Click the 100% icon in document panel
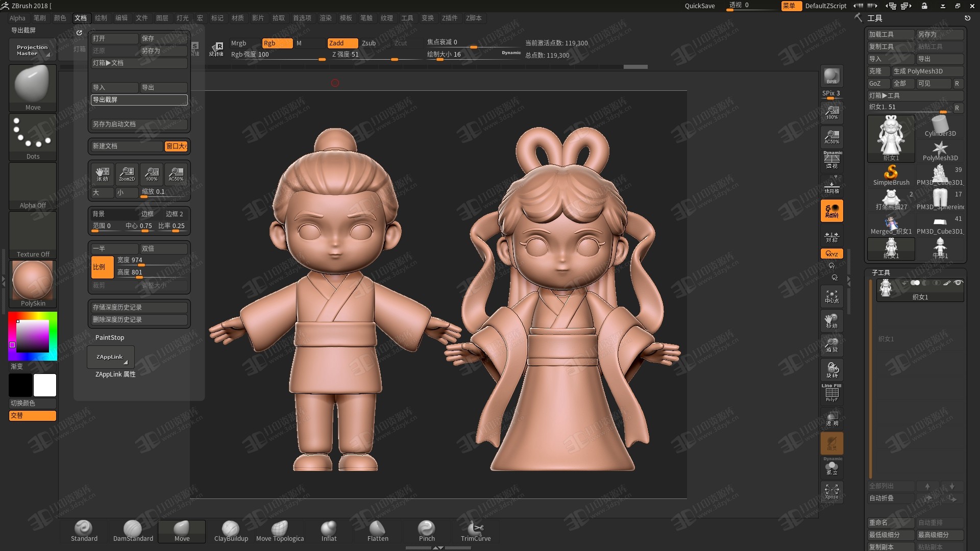This screenshot has height=551, width=980. pyautogui.click(x=151, y=174)
